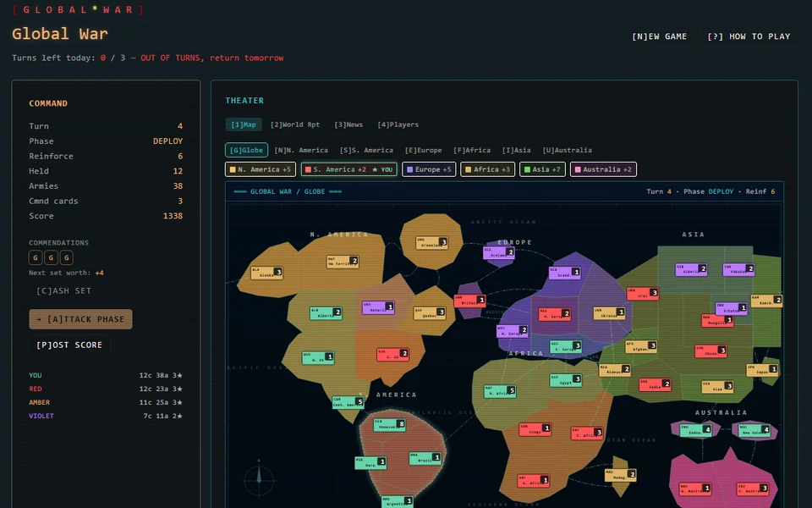Viewport: 812px width, 508px height.
Task: Click the [C]ASH SET button
Action: (63, 290)
